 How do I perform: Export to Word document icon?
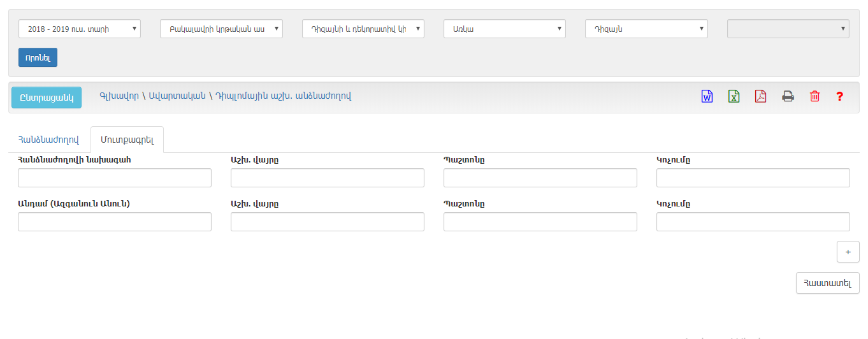[707, 96]
